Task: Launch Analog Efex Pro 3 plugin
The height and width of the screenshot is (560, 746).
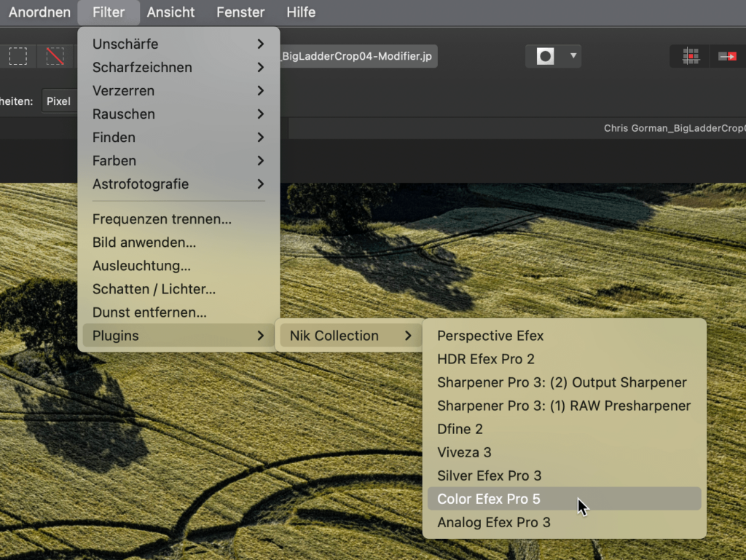Action: (x=565, y=521)
